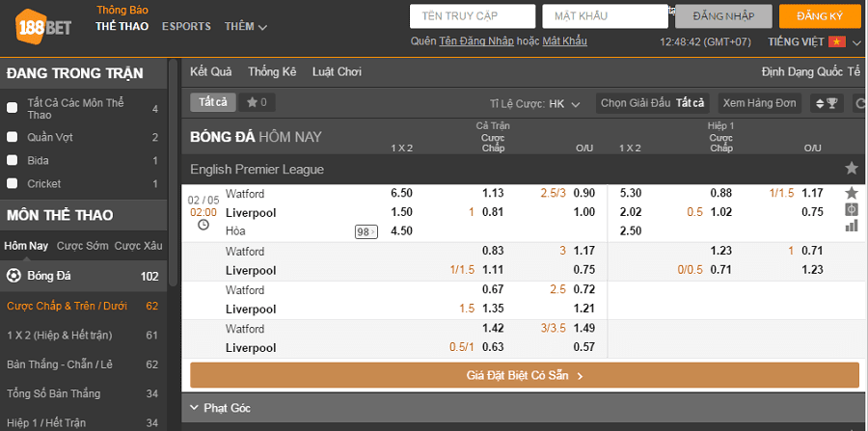The image size is (868, 431).
Task: Switch to Hôm Nay tab
Action: [26, 246]
